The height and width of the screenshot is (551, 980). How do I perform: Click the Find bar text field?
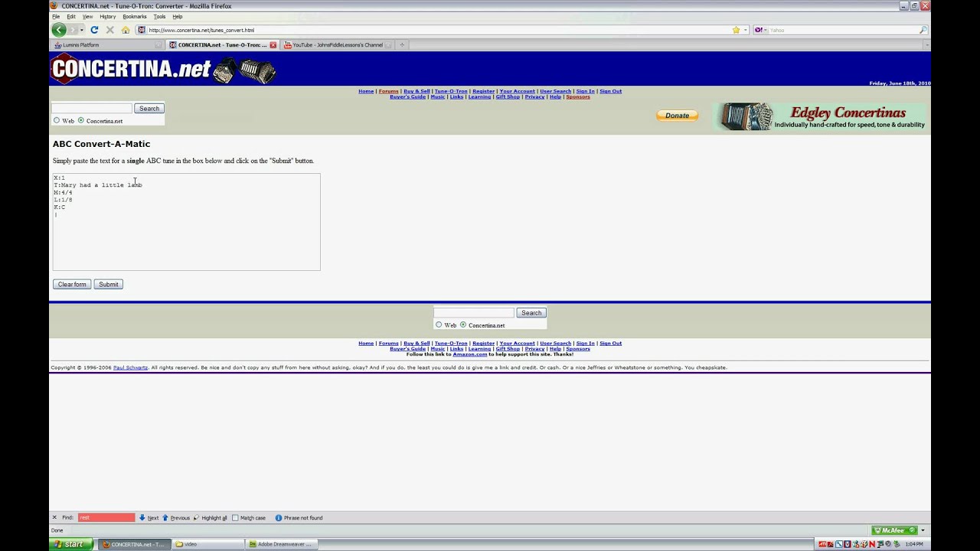coord(106,517)
